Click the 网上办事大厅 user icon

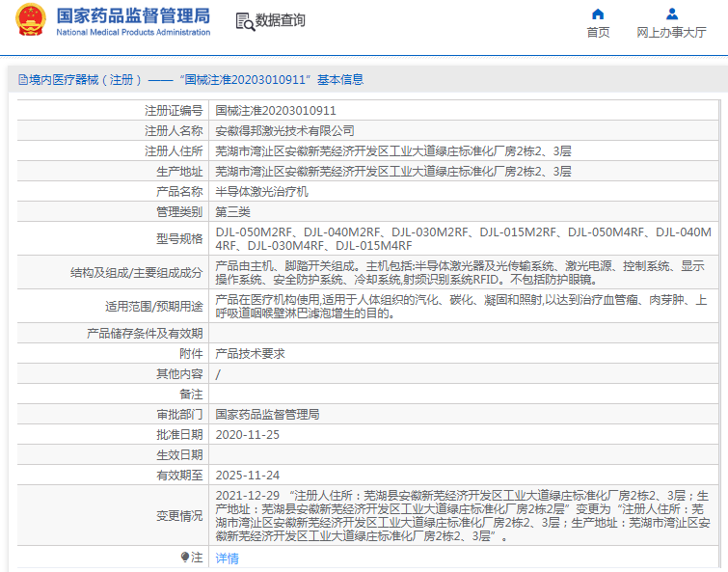pyautogui.click(x=671, y=14)
